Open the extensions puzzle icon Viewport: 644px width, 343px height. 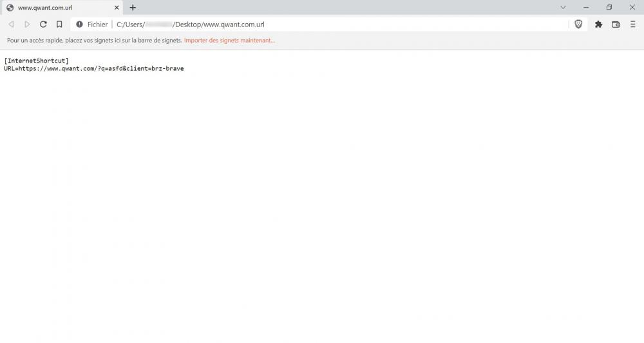598,24
